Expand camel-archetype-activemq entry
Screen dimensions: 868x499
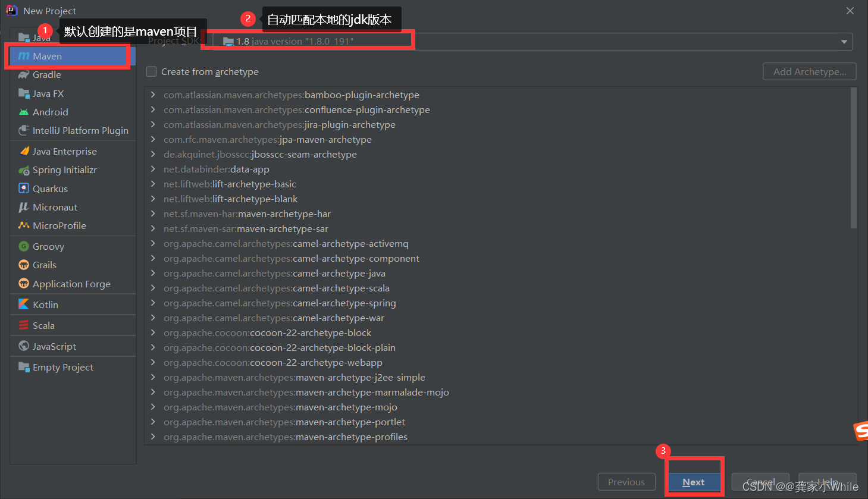[x=153, y=243]
